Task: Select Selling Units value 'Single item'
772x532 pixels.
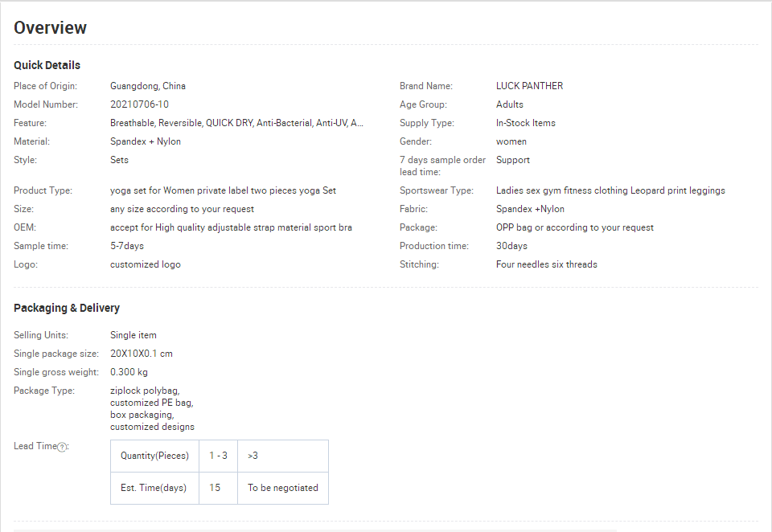Action: click(133, 335)
